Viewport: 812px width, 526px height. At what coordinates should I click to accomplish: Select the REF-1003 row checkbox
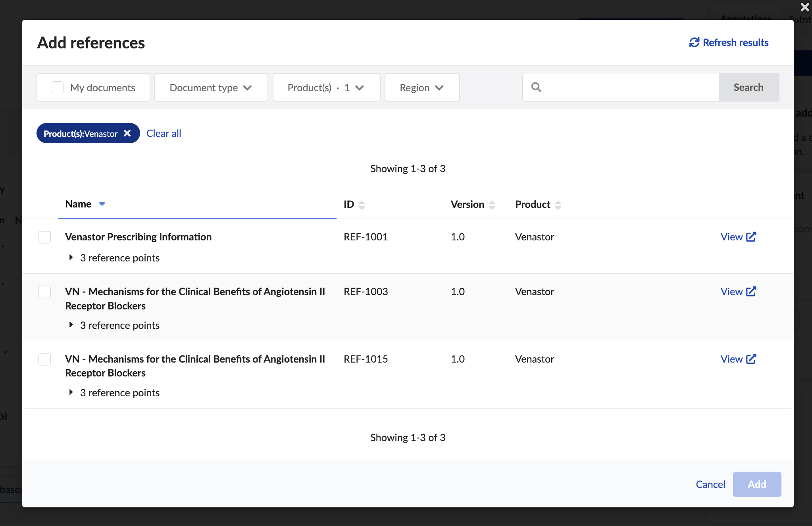(44, 292)
